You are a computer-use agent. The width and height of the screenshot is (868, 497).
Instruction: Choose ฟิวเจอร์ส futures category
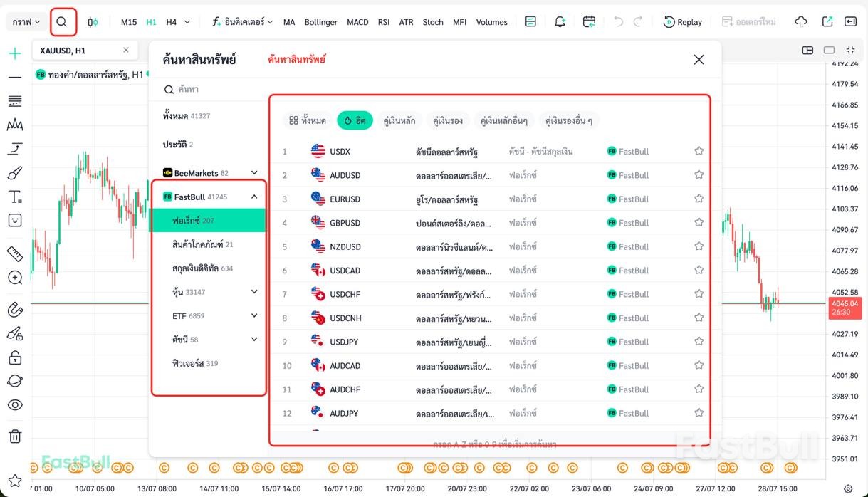[208, 363]
